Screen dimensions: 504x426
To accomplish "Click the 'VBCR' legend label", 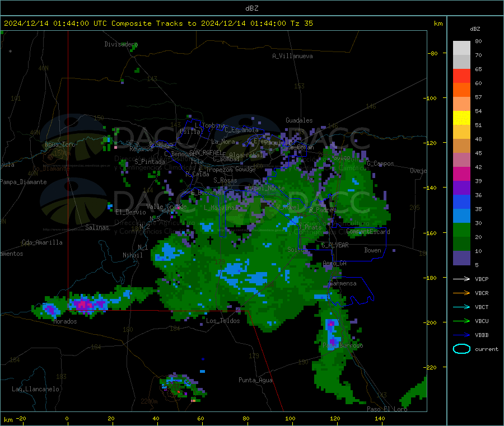I will 482,293.
